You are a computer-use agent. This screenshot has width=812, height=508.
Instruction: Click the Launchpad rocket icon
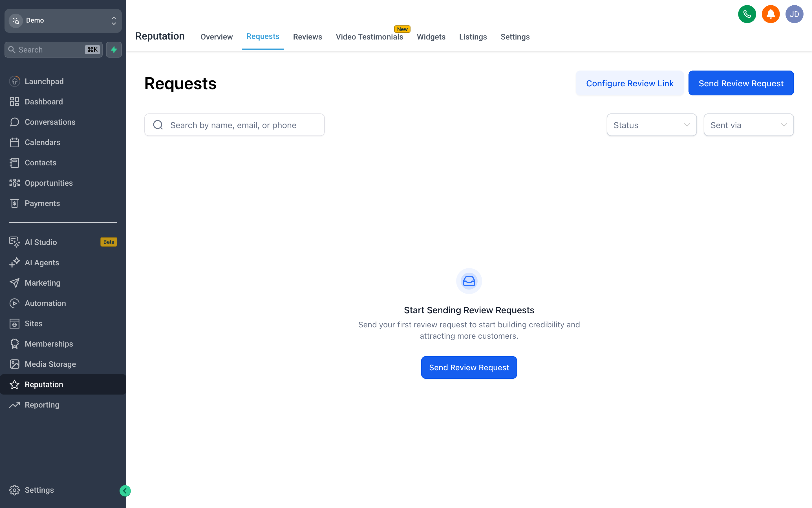[14, 81]
